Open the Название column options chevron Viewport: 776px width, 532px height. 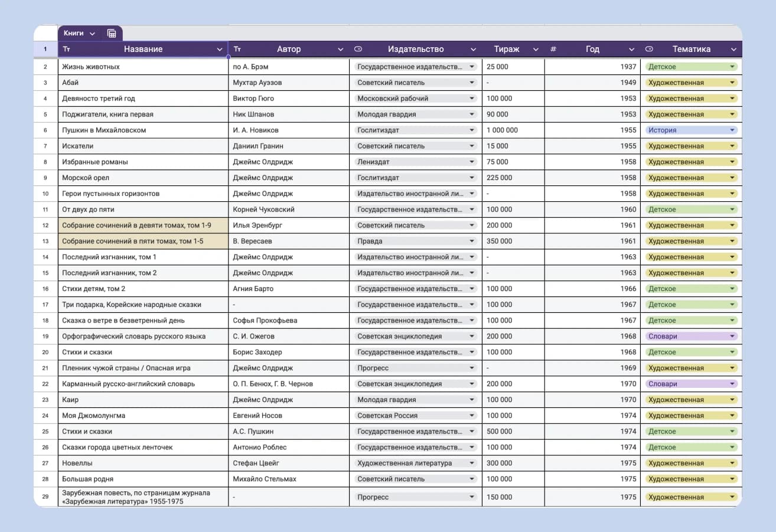(x=220, y=50)
